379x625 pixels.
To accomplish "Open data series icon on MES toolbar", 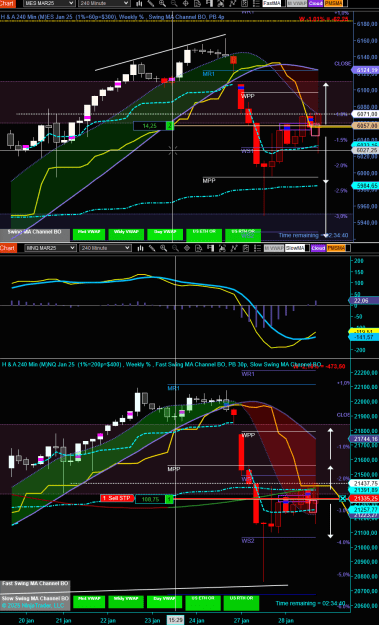I will point(221,3).
